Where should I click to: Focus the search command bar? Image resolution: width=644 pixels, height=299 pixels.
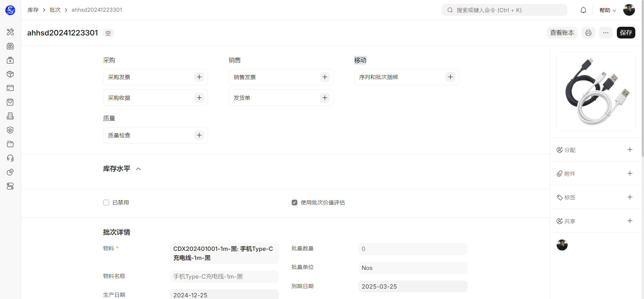tap(504, 10)
